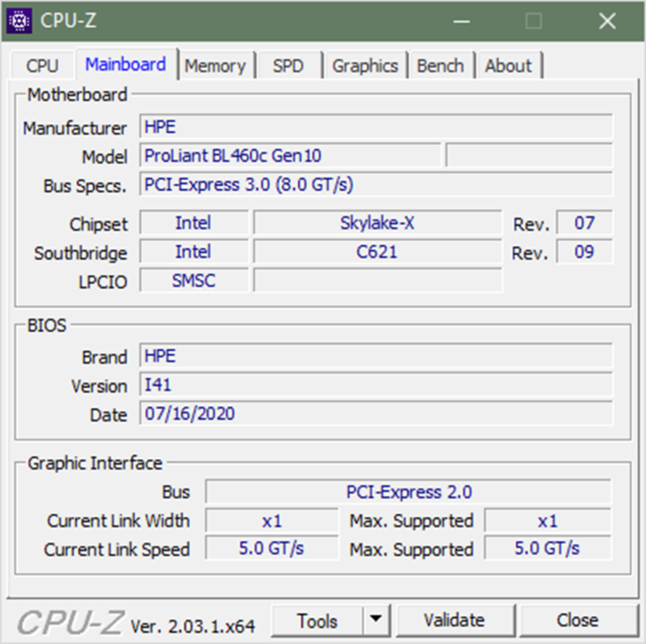Close the window with the X icon

pos(607,21)
